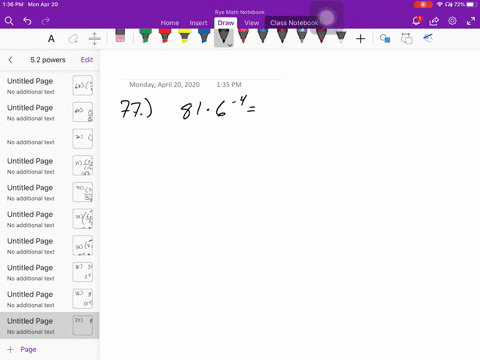Open the highlighted Untitled Page entry
480x360 pixels.
[50, 325]
